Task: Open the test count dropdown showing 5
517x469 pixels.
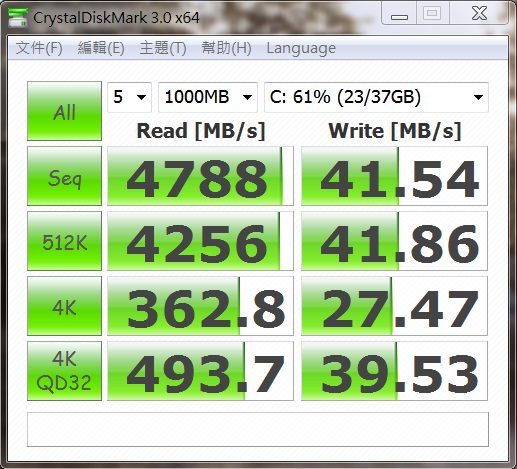Action: (x=129, y=97)
